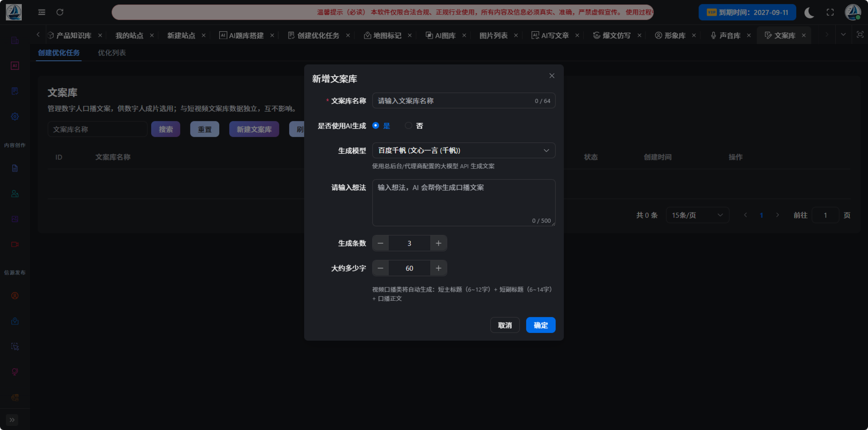868x430 pixels.
Task: Open the 15条/页 page size dropdown
Action: pos(697,215)
